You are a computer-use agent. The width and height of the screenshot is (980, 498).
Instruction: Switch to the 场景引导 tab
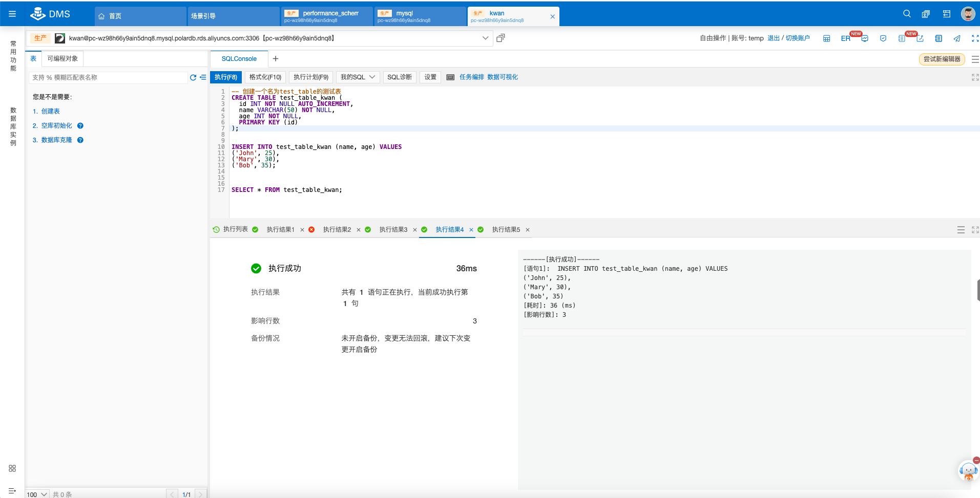tap(234, 16)
